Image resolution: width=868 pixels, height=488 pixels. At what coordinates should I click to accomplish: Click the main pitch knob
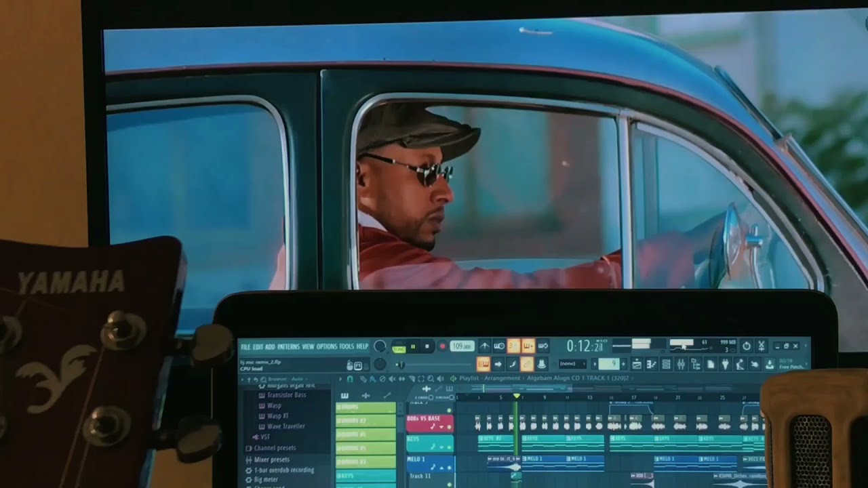click(380, 365)
